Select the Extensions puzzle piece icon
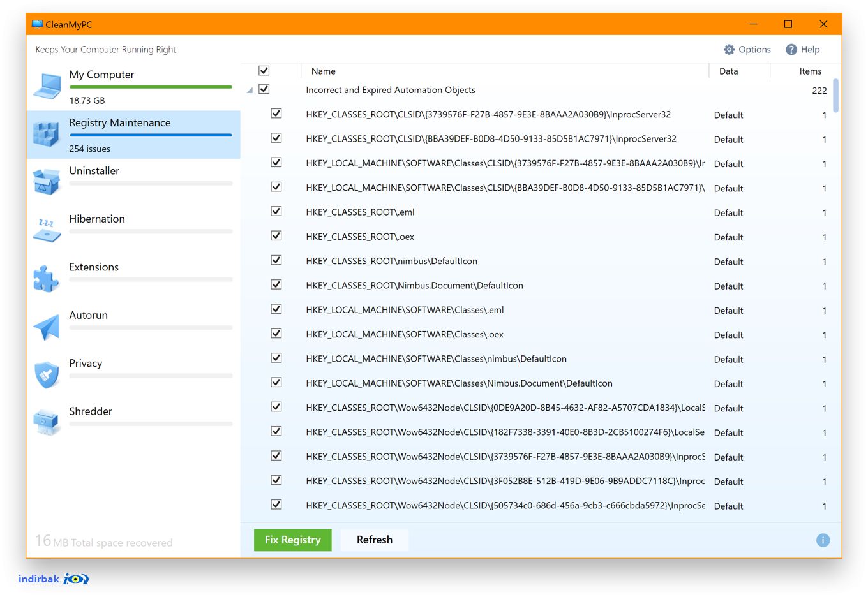 (x=46, y=279)
